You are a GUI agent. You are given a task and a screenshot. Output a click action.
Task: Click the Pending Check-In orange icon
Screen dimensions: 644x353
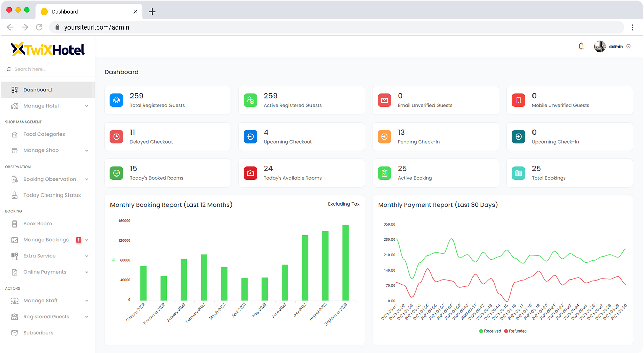point(384,137)
